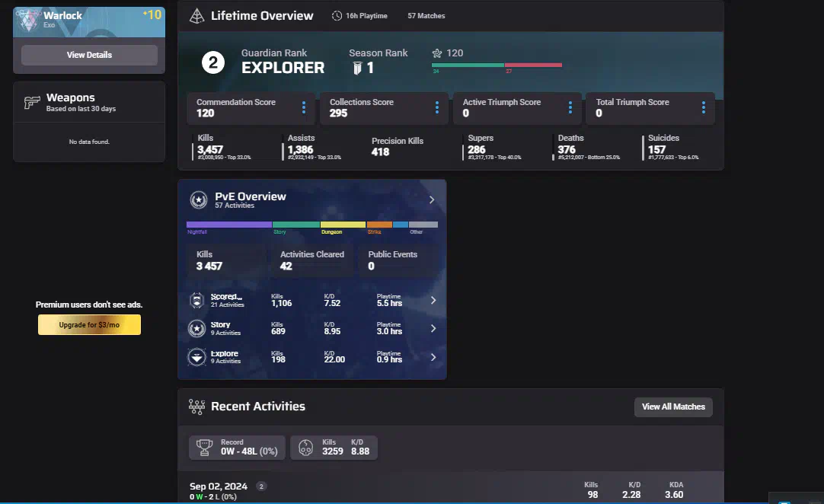Click the yellow Dungeon bar segment
Viewport: 824px width, 504px height.
343,225
